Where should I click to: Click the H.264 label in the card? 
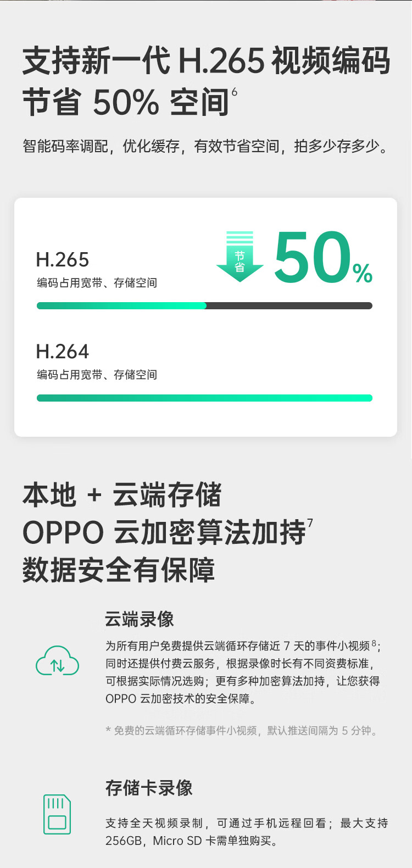(62, 351)
